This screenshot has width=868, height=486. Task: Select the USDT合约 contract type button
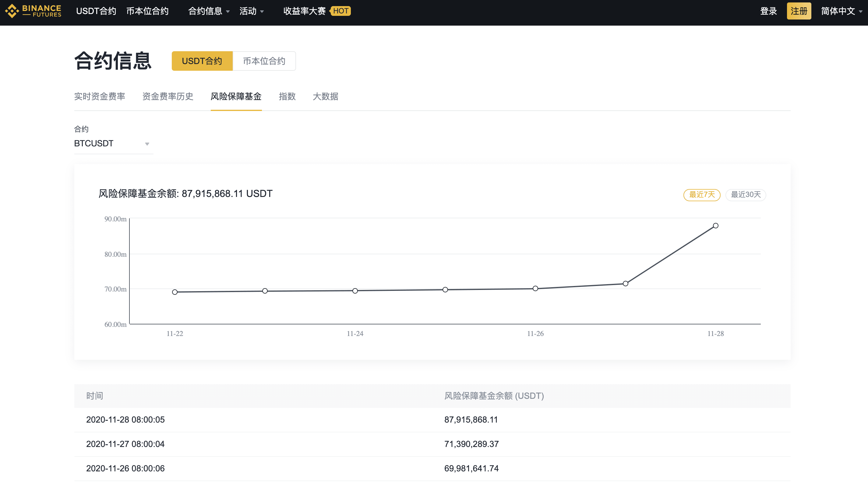[202, 61]
